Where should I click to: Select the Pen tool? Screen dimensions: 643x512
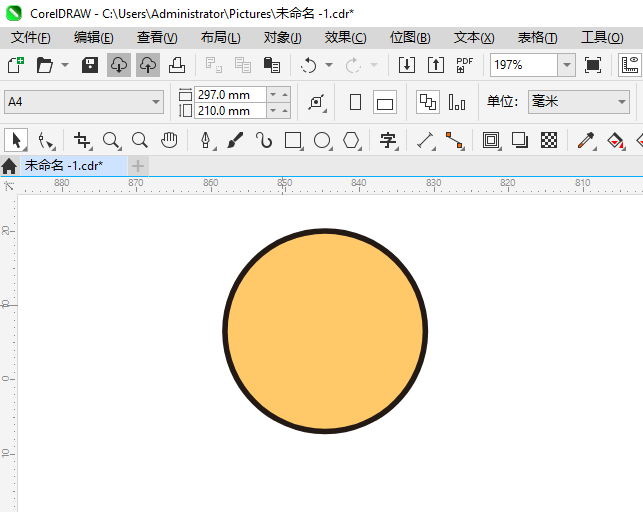coord(206,140)
